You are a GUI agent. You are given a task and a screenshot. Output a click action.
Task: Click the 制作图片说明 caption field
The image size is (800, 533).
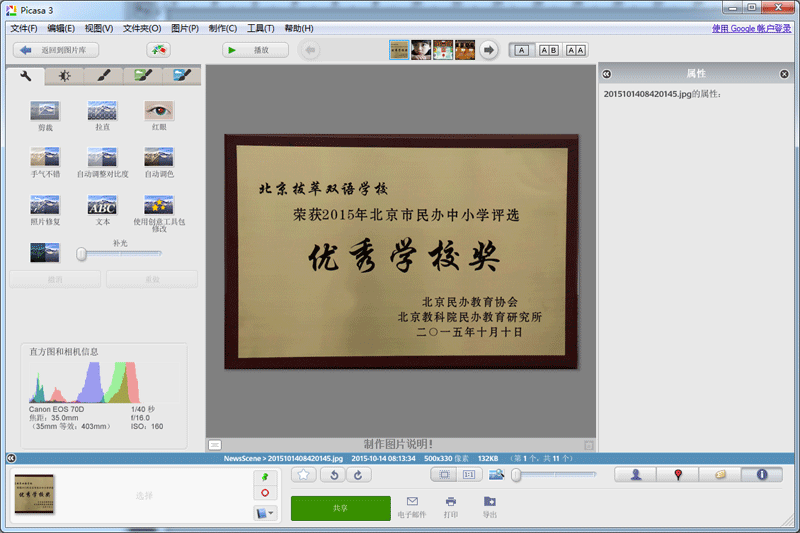pyautogui.click(x=398, y=444)
